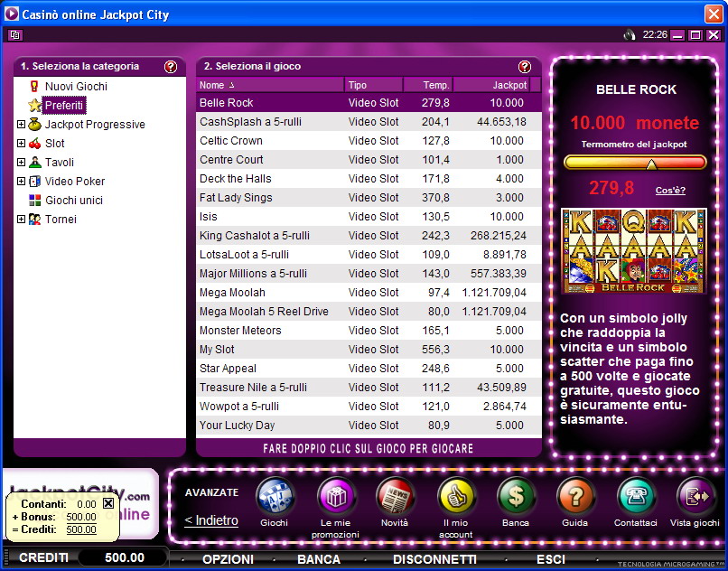The image size is (728, 571).
Task: Click the Contattaci telephone icon
Action: (636, 497)
